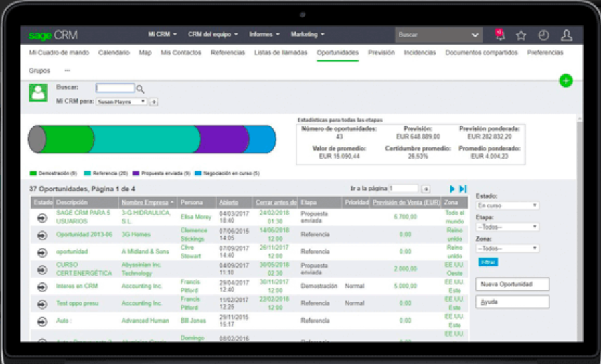601x364 pixels.
Task: Open the more options ellipsis tab
Action: pos(68,70)
